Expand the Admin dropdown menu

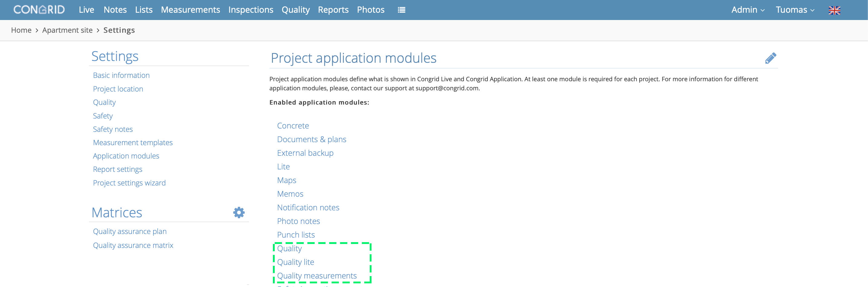point(748,10)
